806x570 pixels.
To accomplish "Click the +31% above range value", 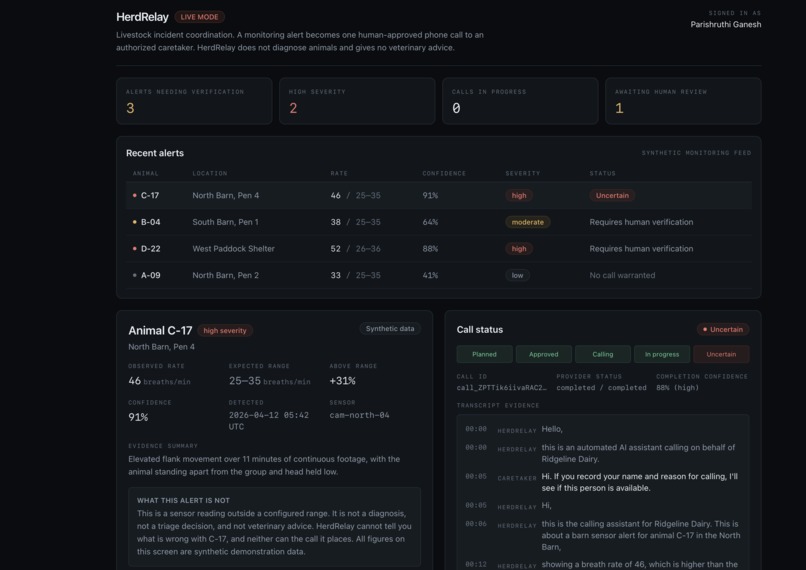I will pos(342,381).
